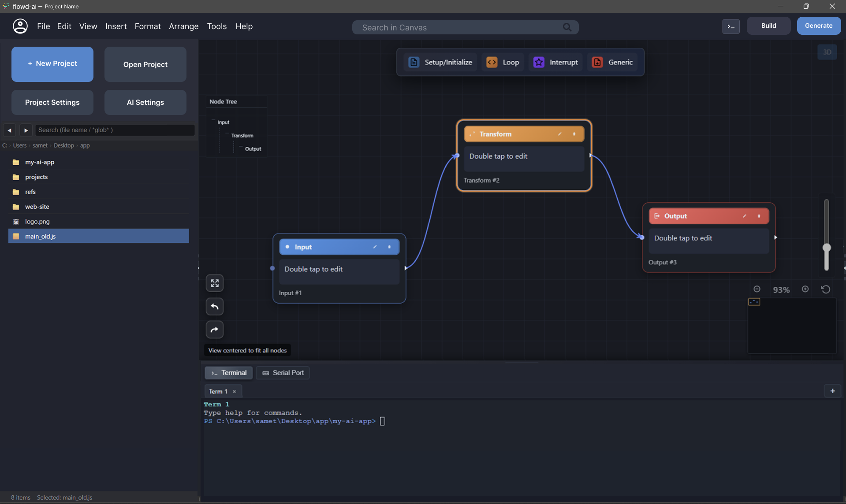The image size is (846, 504).
Task: Enable the toggle on the Input node header
Action: (389, 247)
